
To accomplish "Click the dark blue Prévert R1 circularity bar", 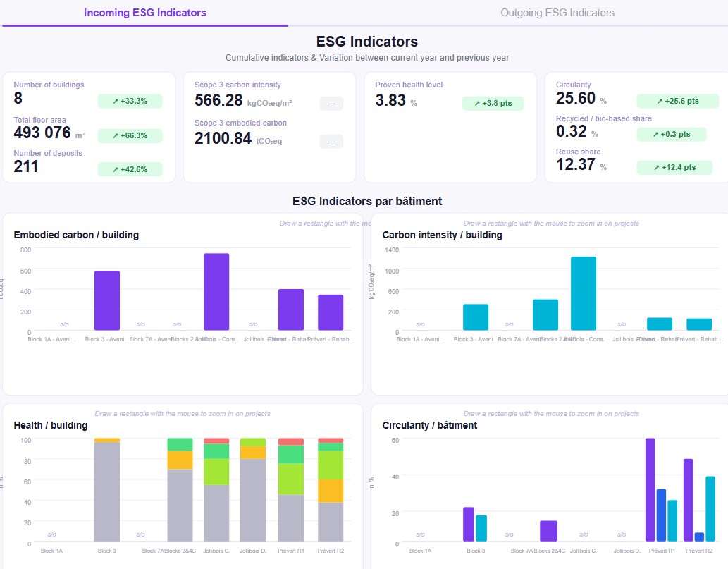I will pos(662,515).
